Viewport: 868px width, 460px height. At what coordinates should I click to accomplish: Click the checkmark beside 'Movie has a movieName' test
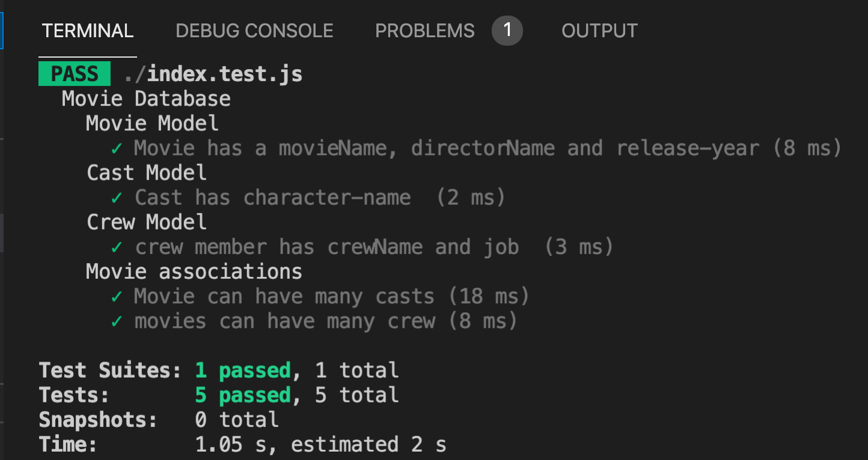click(x=115, y=148)
